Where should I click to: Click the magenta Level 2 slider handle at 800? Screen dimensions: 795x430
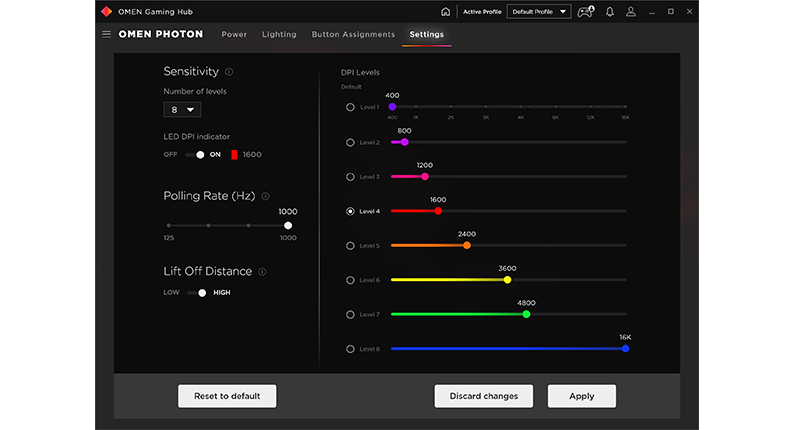[404, 142]
